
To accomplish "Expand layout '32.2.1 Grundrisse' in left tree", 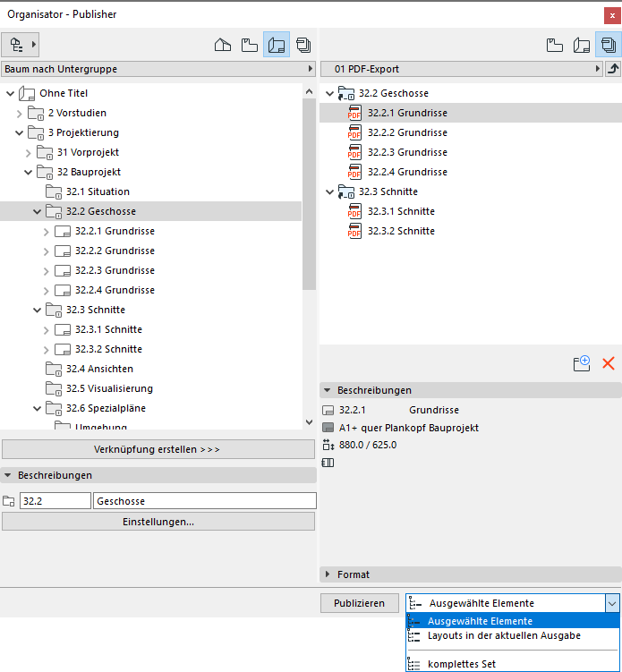I will coord(47,232).
